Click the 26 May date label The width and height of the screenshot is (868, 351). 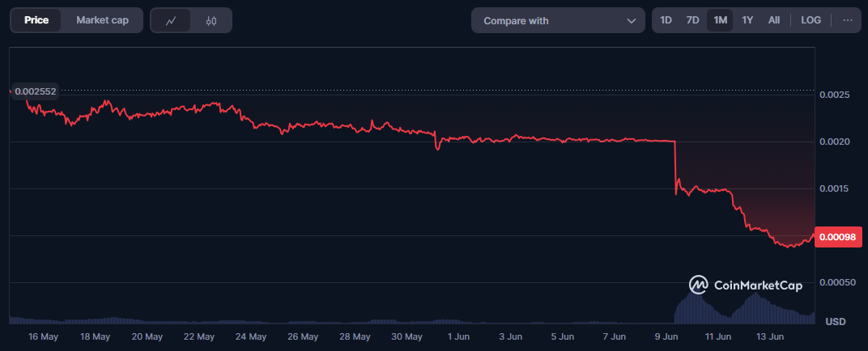pos(303,336)
